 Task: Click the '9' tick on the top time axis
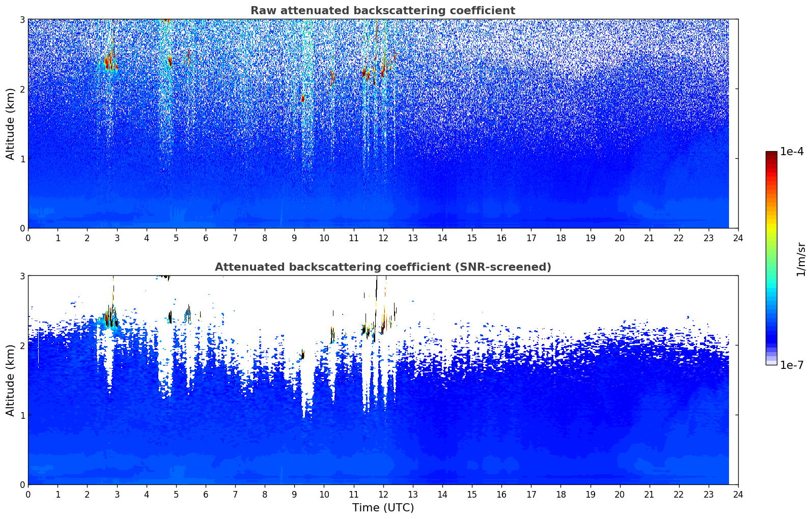tap(294, 238)
